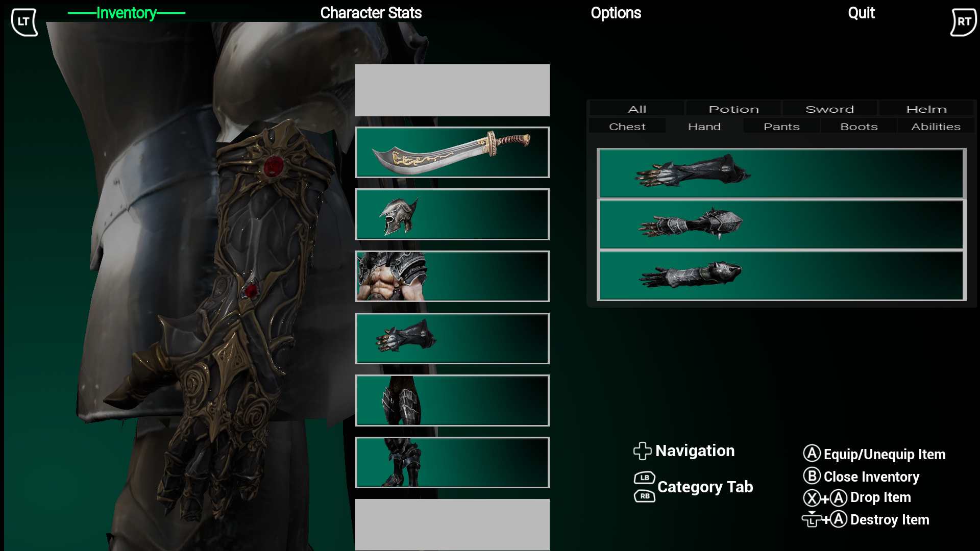Image resolution: width=980 pixels, height=551 pixels.
Task: Pick the spiked gauntlet in second row
Action: (x=781, y=224)
